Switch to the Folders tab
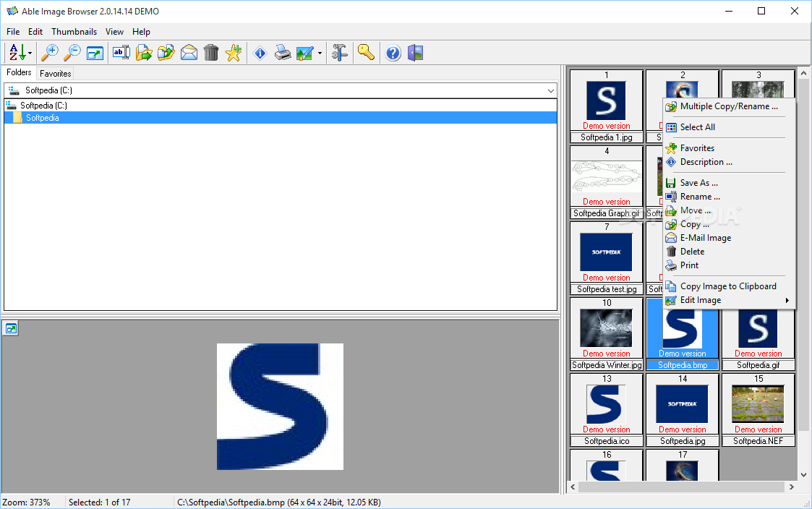The width and height of the screenshot is (812, 509). 19,72
